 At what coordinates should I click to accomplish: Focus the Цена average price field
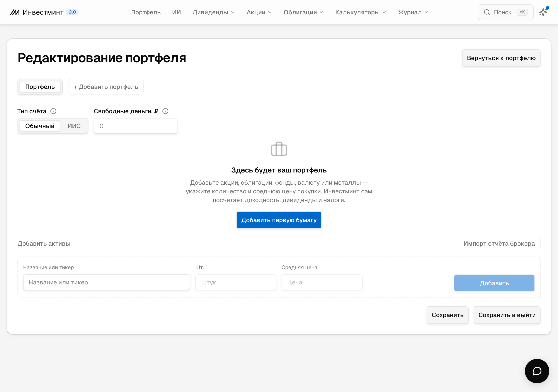[x=322, y=282]
